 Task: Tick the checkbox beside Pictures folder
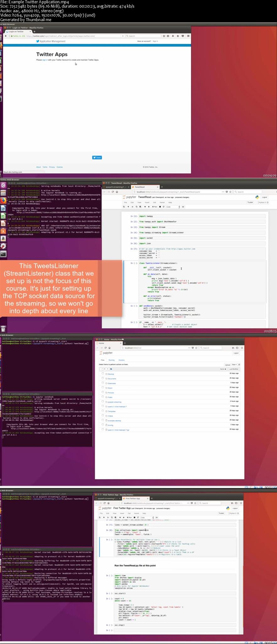(103, 392)
